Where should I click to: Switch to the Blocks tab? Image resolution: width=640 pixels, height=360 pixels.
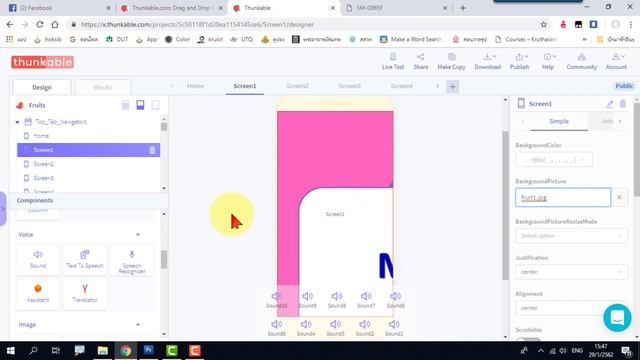(103, 87)
